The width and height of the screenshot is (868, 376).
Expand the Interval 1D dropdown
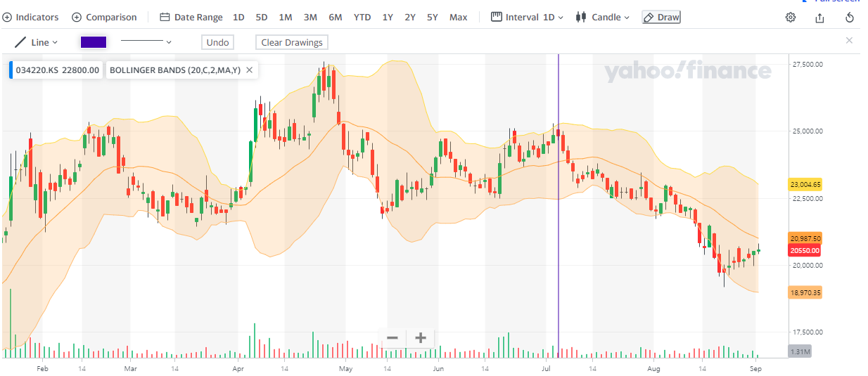click(x=527, y=17)
